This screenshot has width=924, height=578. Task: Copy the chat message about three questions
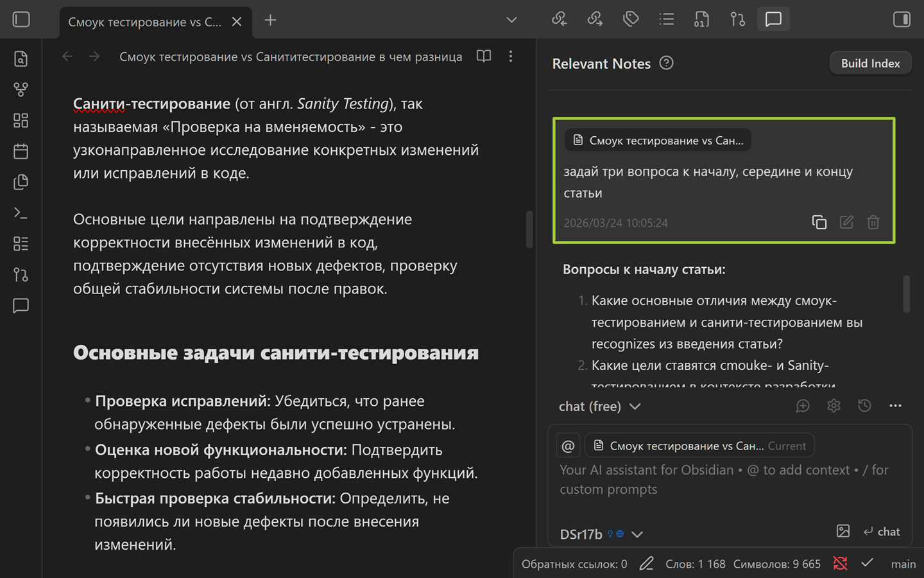819,222
